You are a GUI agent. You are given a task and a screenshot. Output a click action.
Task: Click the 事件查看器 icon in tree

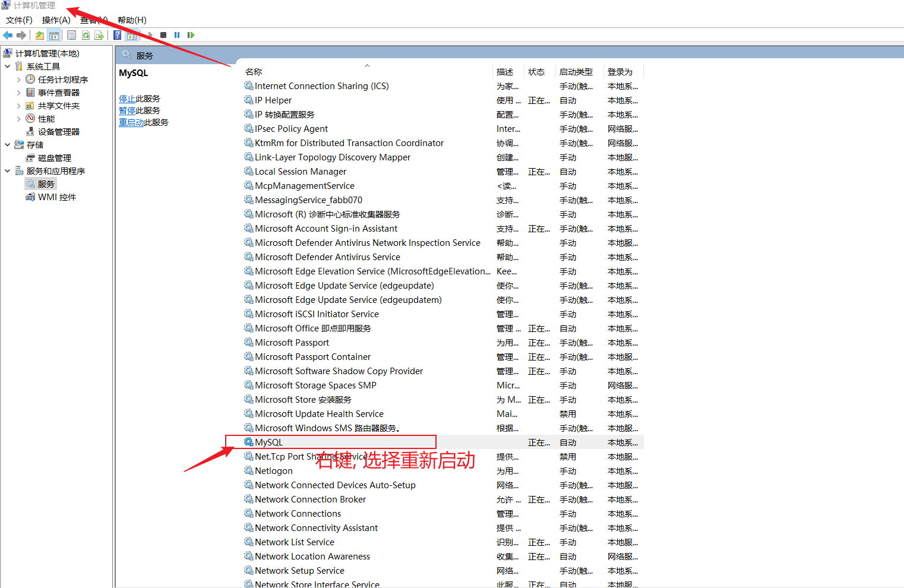point(30,92)
